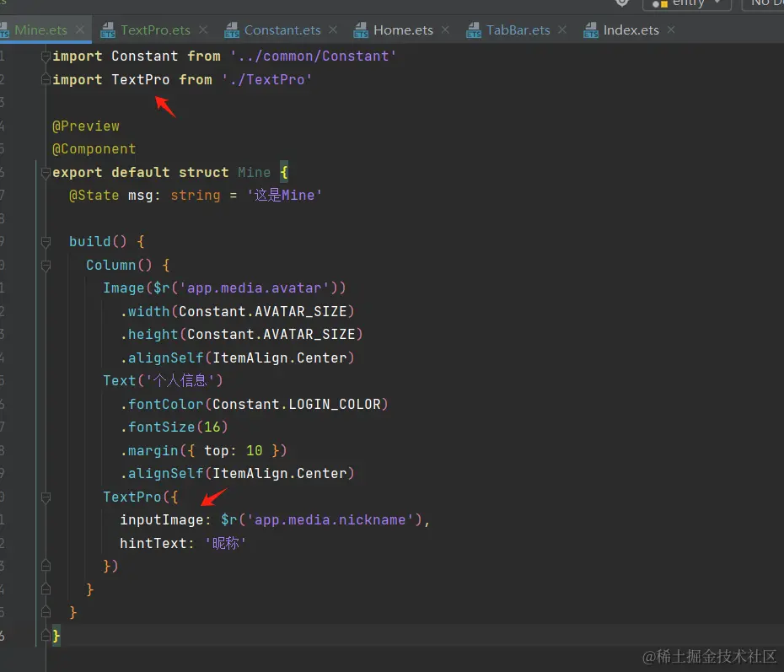784x672 pixels.
Task: Click the fold end marker of build closing brace
Action: click(x=46, y=612)
